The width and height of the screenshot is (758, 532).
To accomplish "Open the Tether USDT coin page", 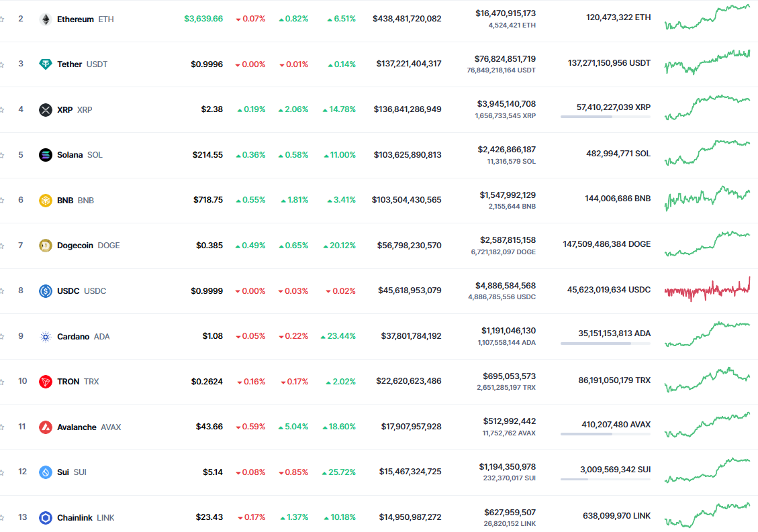I will [82, 64].
